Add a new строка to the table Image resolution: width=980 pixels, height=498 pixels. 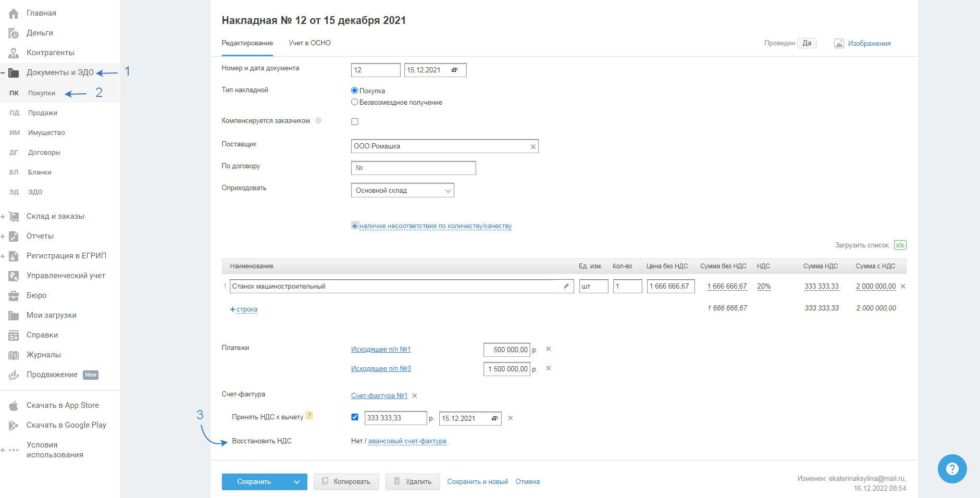tap(244, 309)
